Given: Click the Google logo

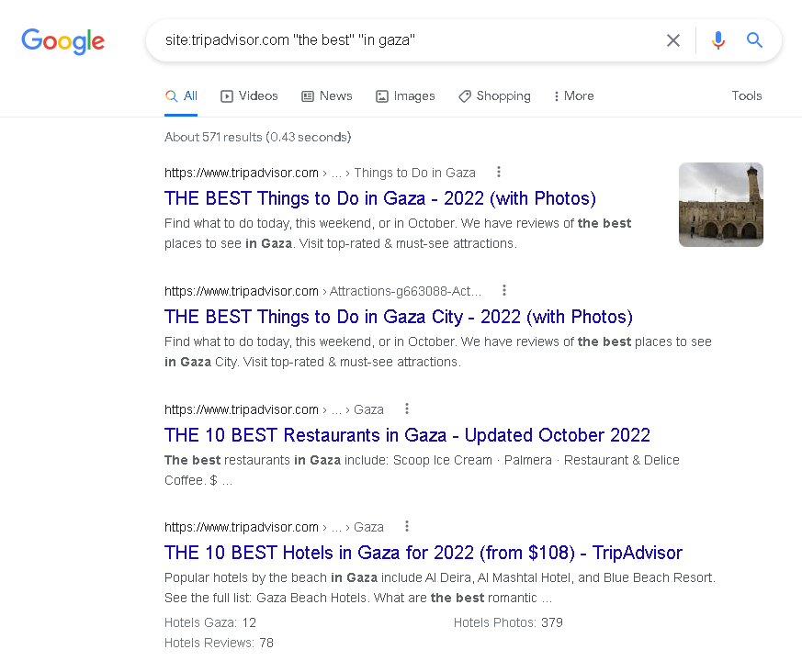Looking at the screenshot, I should click(62, 41).
